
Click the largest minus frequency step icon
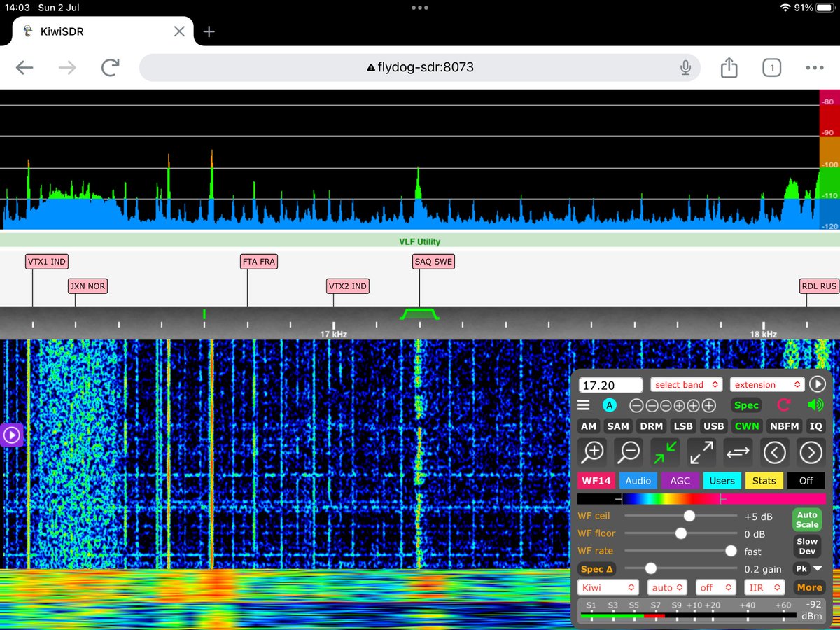636,405
